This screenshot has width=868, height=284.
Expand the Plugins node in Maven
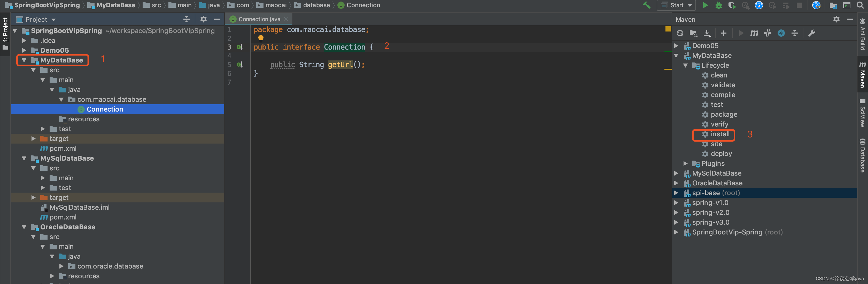685,164
